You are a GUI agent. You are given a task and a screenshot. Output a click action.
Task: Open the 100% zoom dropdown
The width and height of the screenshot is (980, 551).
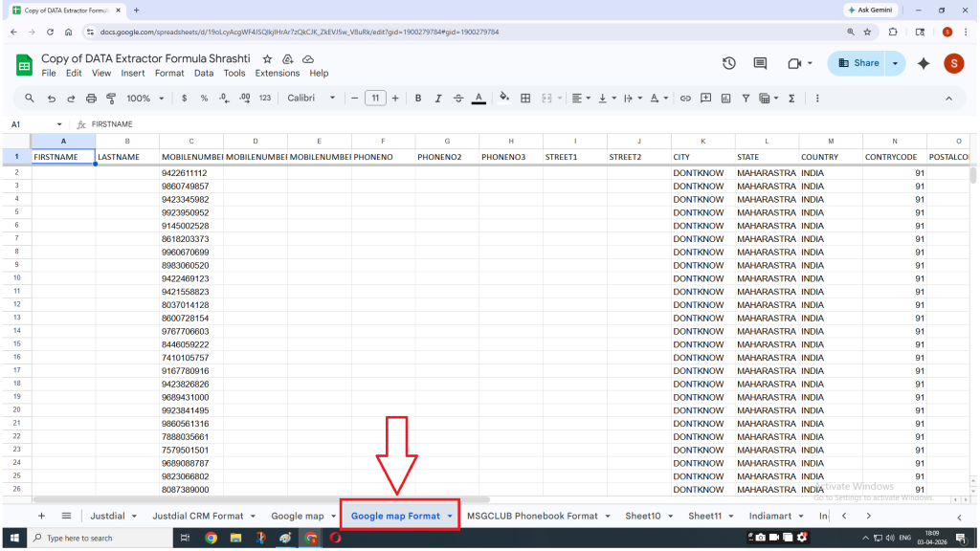pyautogui.click(x=145, y=99)
